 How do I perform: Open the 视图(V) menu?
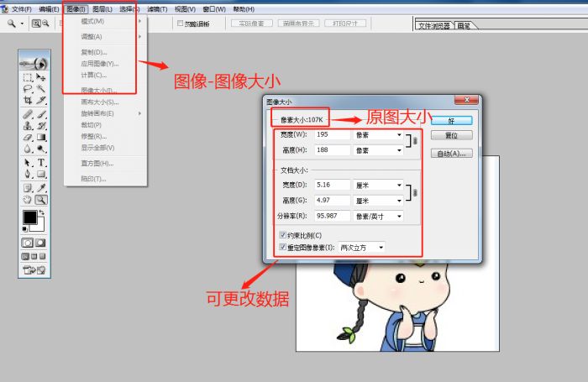click(185, 9)
